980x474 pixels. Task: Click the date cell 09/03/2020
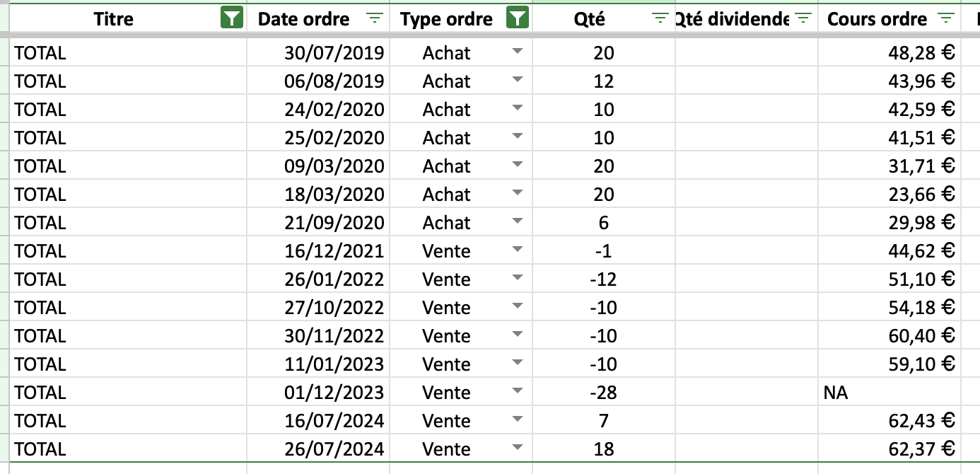point(334,166)
